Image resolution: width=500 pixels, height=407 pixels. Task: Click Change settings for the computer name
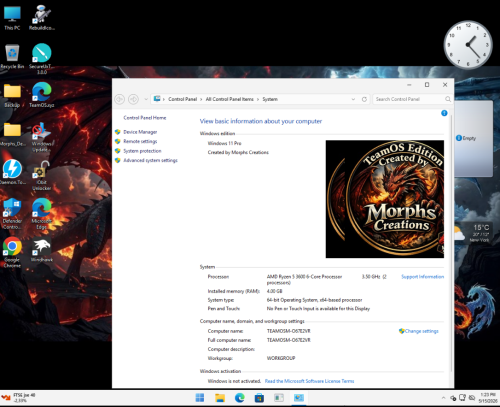click(419, 331)
